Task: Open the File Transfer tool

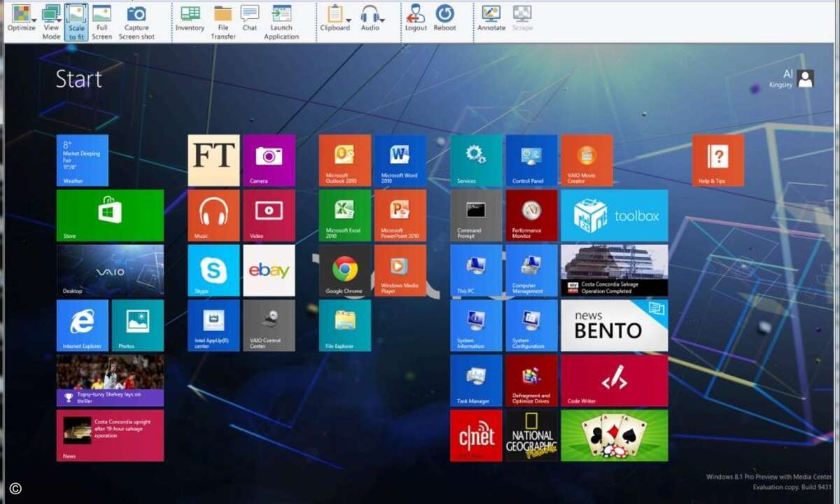Action: [223, 22]
